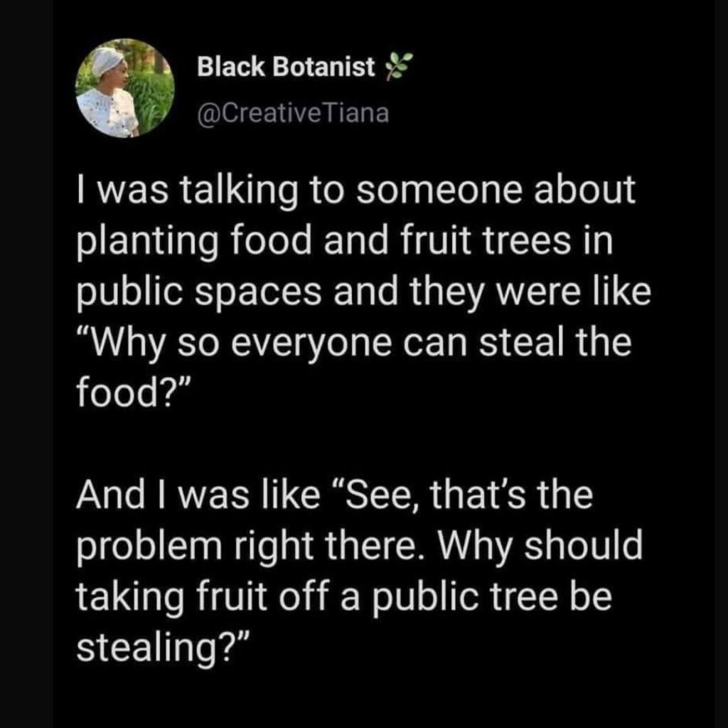Click the line 'problem right there. Why should'
The width and height of the screenshot is (728, 728).
pos(359,542)
